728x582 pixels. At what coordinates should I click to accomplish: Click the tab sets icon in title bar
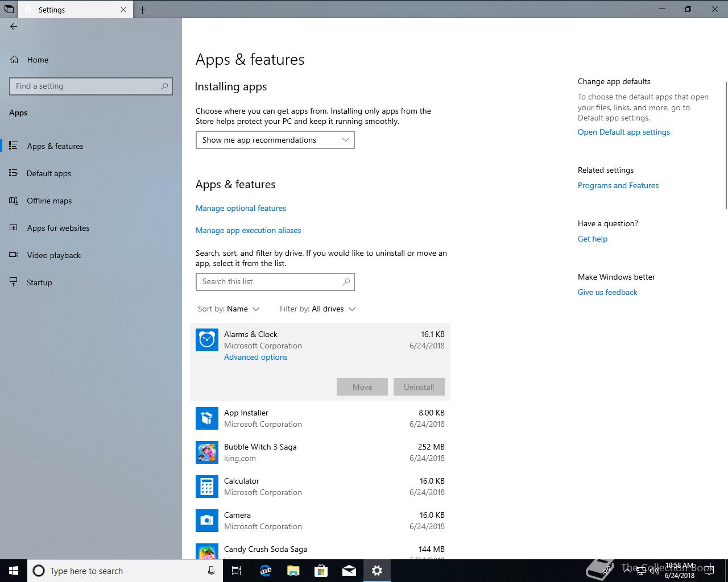pos(9,10)
